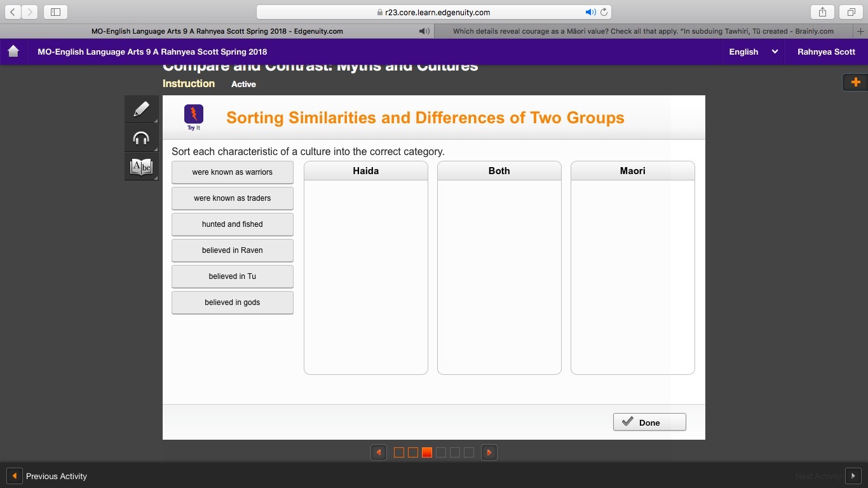Open the Rahnyea Scott user menu
Screen dimensions: 868x488
(x=826, y=51)
